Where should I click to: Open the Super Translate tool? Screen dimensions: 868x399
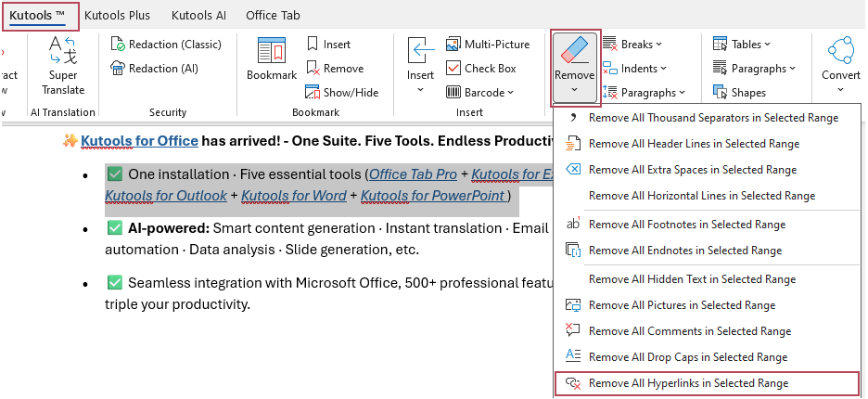63,65
